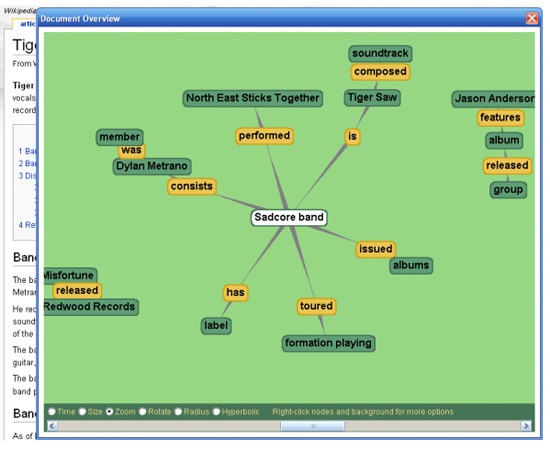Click released node above Redwood Records
Image resolution: width=550 pixels, height=451 pixels.
point(77,291)
